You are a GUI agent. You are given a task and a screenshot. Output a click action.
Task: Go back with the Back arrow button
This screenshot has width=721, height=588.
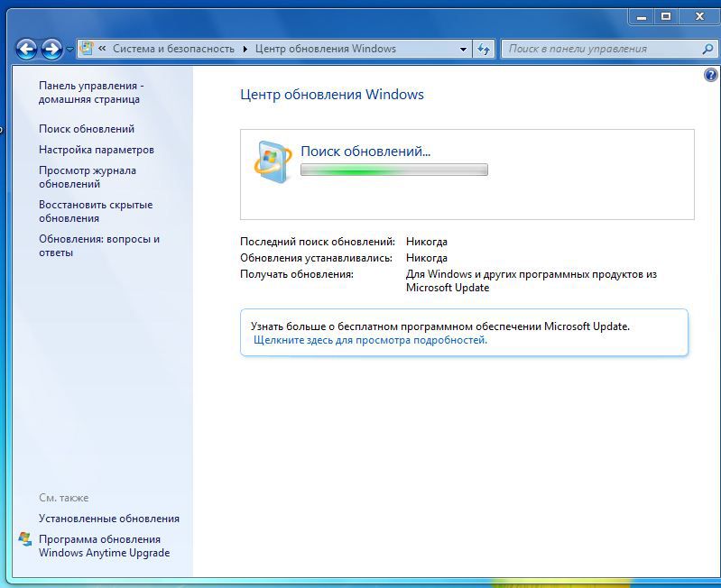pos(26,49)
